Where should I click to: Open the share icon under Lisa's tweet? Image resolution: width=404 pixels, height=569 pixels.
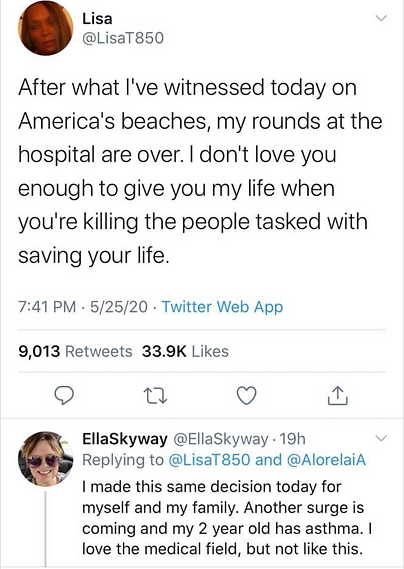[x=338, y=396]
